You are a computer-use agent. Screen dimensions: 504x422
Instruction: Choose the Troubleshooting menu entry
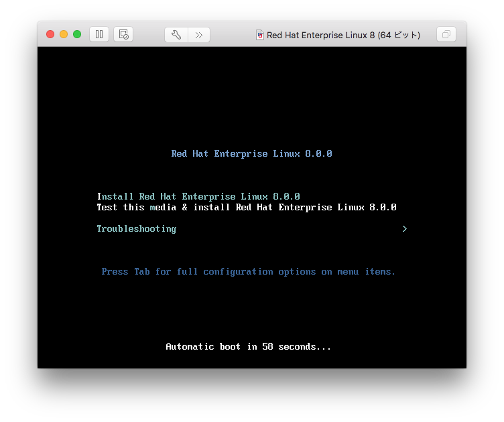pyautogui.click(x=136, y=228)
